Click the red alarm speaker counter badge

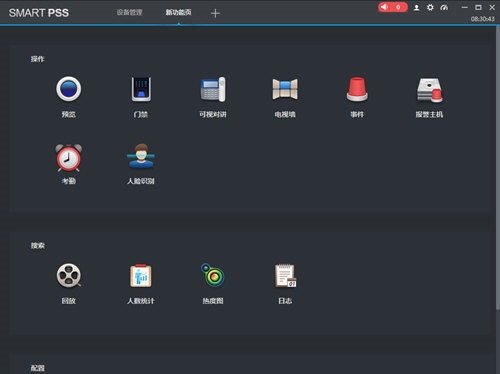[x=393, y=7]
